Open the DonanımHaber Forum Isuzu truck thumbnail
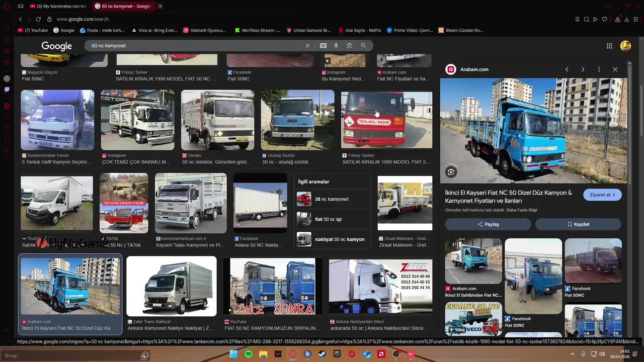The height and width of the screenshot is (362, 644). (57, 120)
